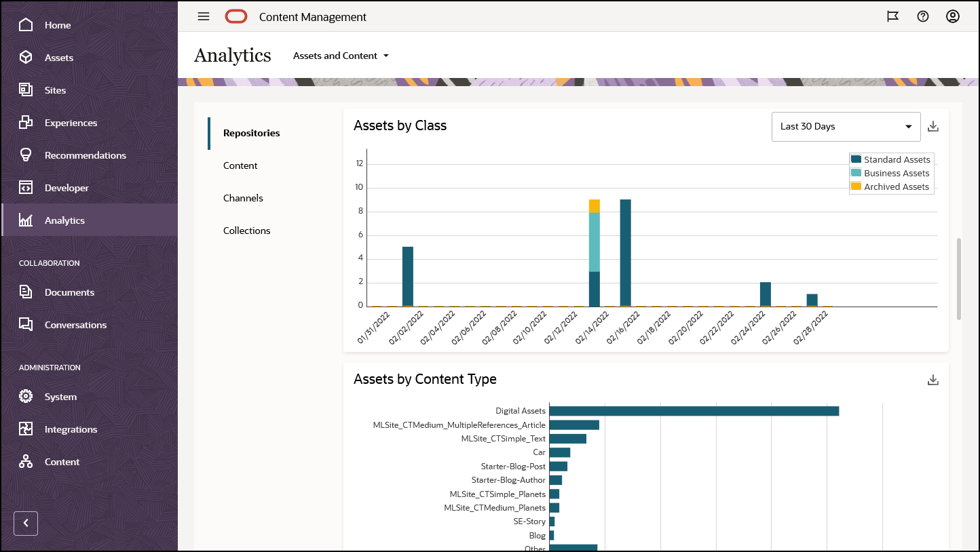Click the SE-Story label
This screenshot has height=552, width=980.
[529, 521]
